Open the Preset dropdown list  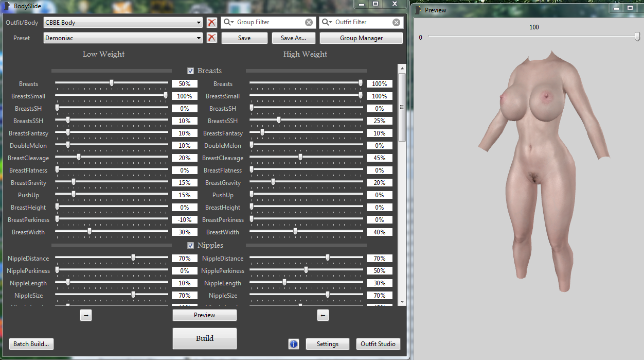tap(199, 38)
